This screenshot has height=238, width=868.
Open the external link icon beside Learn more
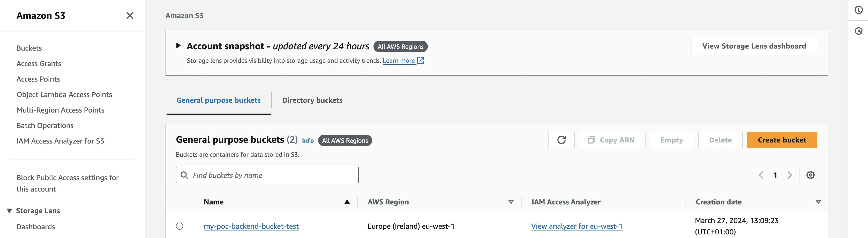421,60
